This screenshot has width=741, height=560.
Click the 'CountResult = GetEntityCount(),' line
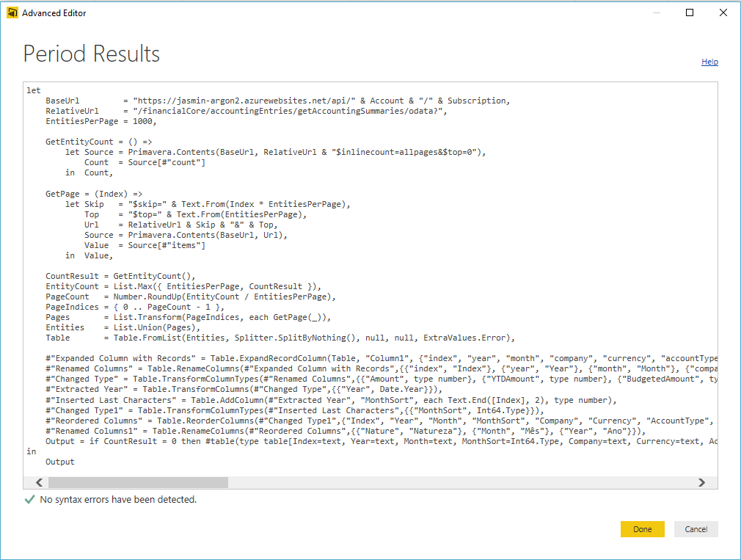point(120,276)
